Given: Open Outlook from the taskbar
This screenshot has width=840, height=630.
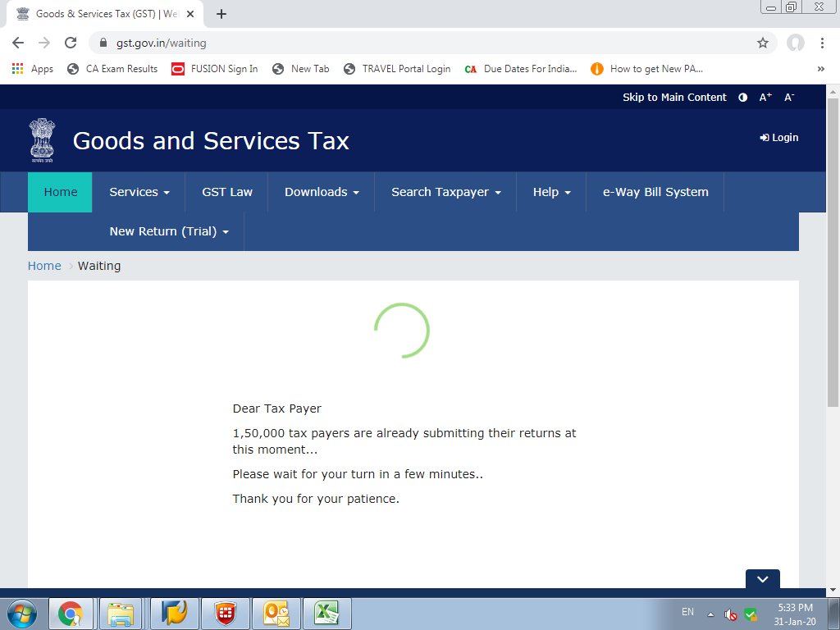Looking at the screenshot, I should pos(276,611).
